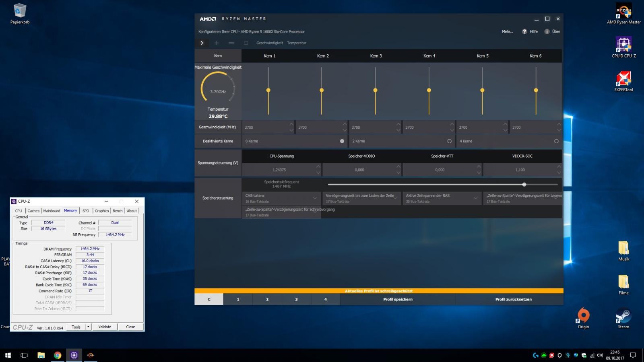Open the volume tray icon
Image resolution: width=644 pixels, height=362 pixels.
pyautogui.click(x=600, y=356)
